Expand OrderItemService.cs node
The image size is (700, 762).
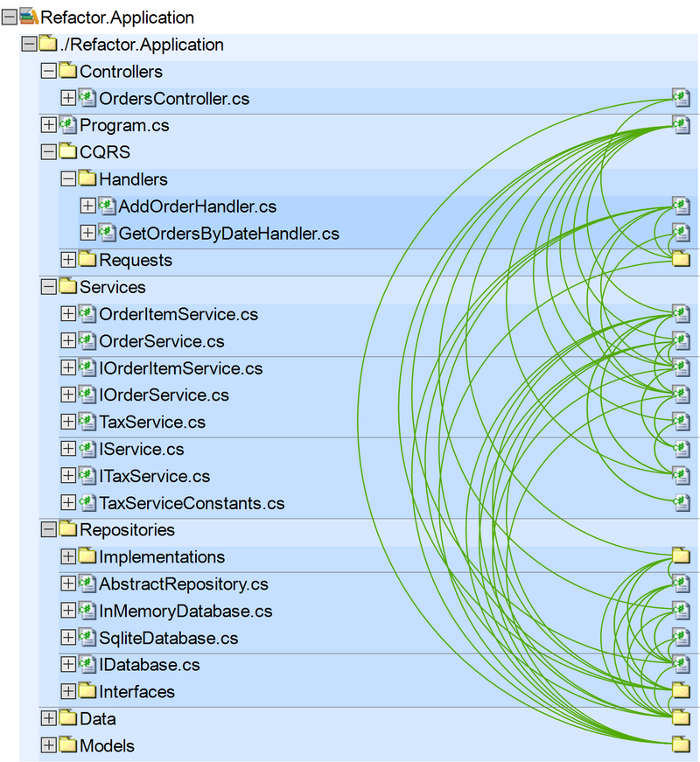coord(67,314)
